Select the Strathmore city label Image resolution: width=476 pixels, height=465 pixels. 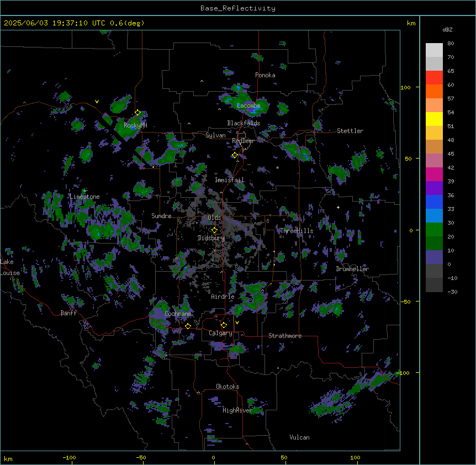click(x=285, y=336)
